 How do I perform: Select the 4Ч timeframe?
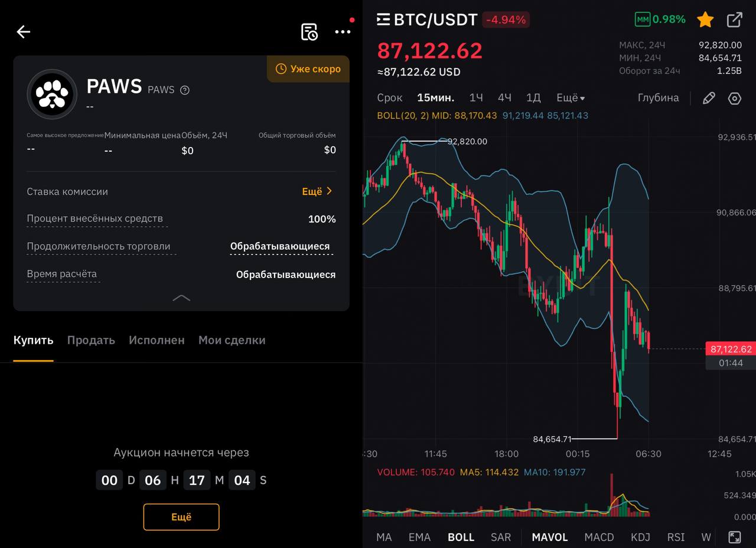504,98
